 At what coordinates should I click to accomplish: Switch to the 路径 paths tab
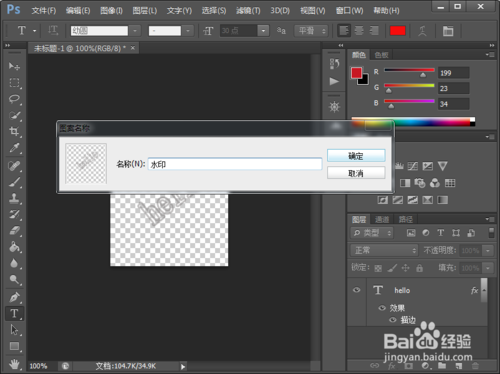coord(405,219)
